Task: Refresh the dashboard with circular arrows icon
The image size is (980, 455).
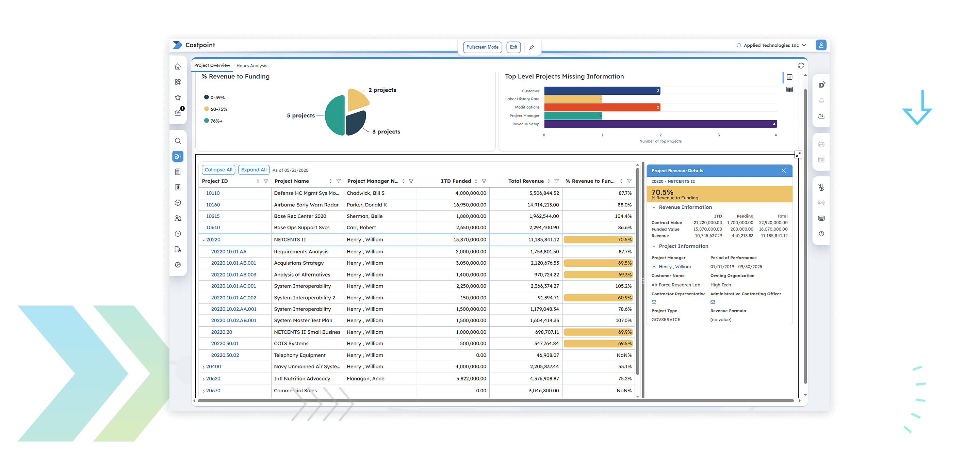Action: [801, 66]
